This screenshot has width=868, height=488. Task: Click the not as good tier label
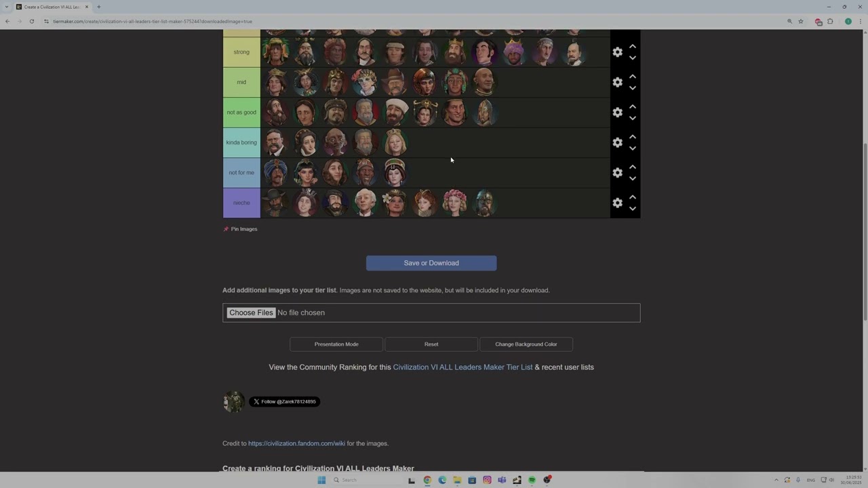pyautogui.click(x=241, y=113)
